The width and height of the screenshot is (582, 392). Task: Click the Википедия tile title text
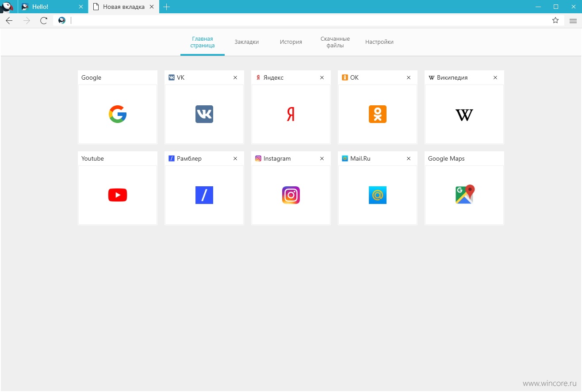tap(452, 77)
